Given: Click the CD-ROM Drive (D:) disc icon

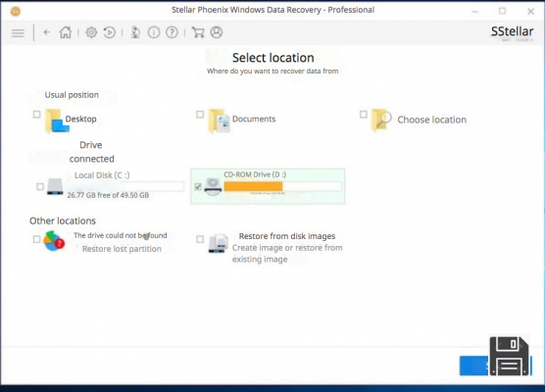Looking at the screenshot, I should (213, 186).
